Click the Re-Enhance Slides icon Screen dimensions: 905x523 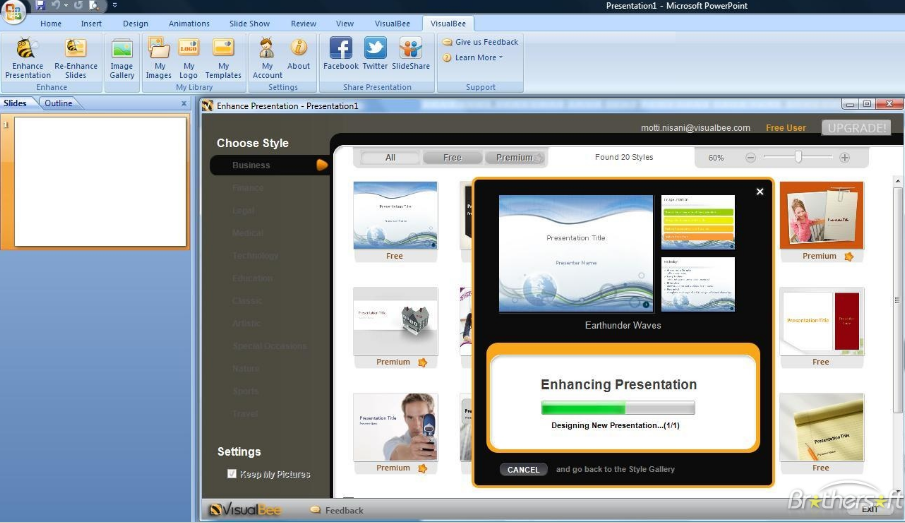point(76,48)
